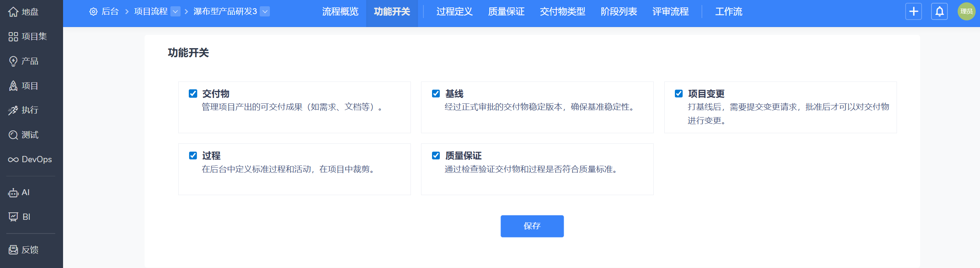Toggle the 质量保证 feature checkbox
This screenshot has height=268, width=980.
436,156
